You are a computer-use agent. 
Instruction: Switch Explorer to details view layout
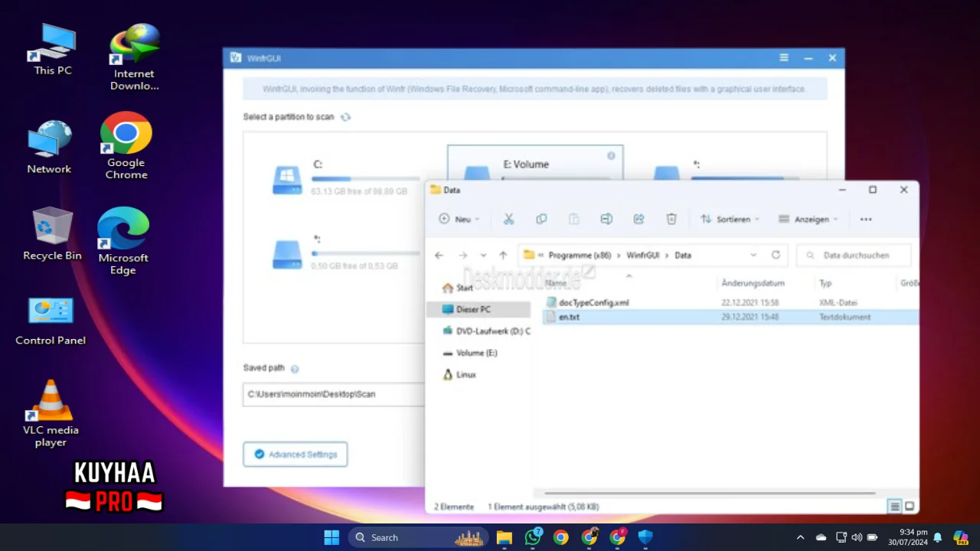pyautogui.click(x=894, y=506)
